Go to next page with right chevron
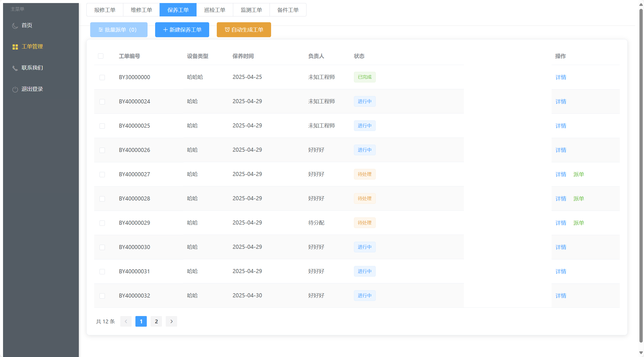The height and width of the screenshot is (357, 644). coord(171,321)
